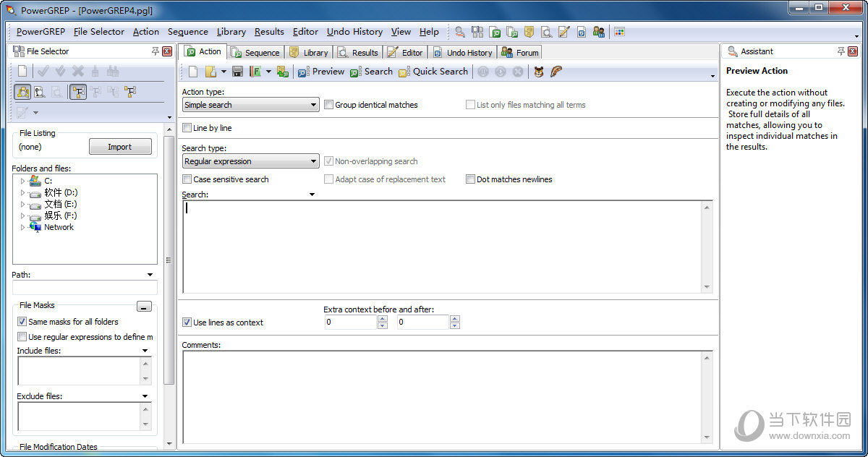Open the Path history dropdown arrow
The height and width of the screenshot is (457, 868).
pos(150,275)
